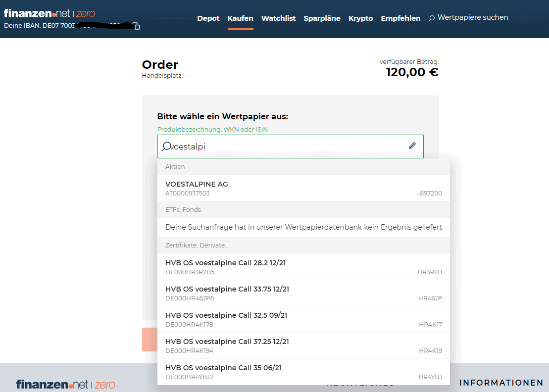This screenshot has height=392, width=549.
Task: Navigate to Sparpläne
Action: tap(322, 18)
